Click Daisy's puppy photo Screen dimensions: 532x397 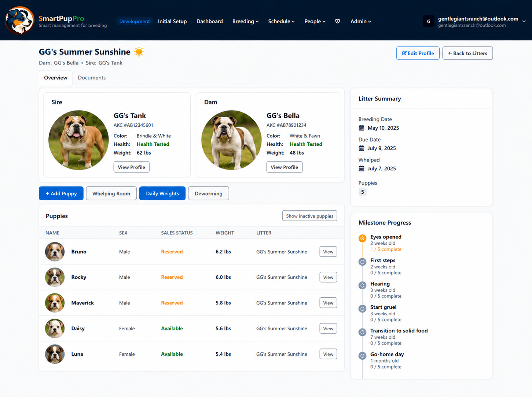click(55, 329)
